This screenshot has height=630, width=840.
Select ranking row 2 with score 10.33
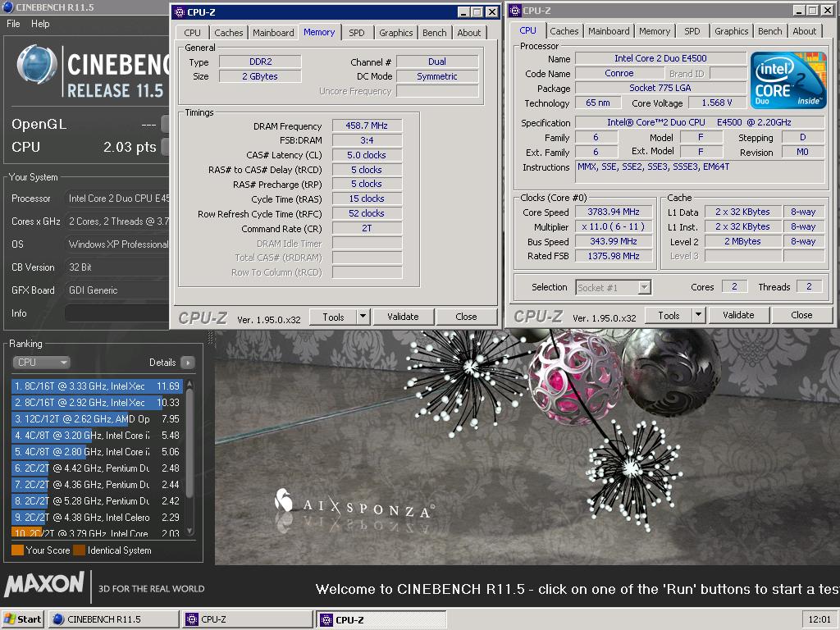click(97, 403)
